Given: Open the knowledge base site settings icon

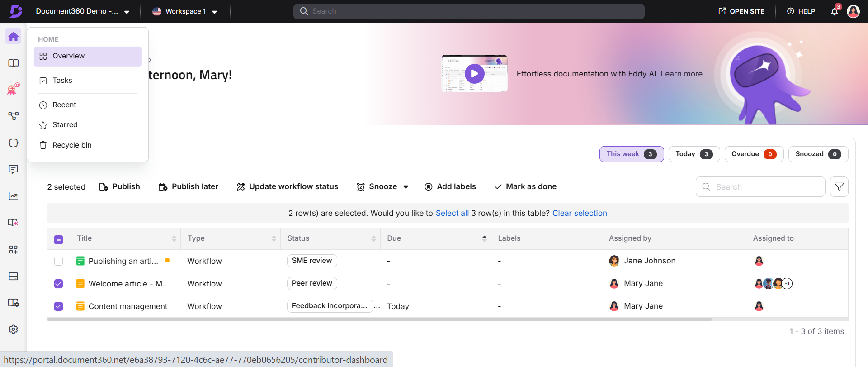Looking at the screenshot, I should pyautogui.click(x=14, y=303).
